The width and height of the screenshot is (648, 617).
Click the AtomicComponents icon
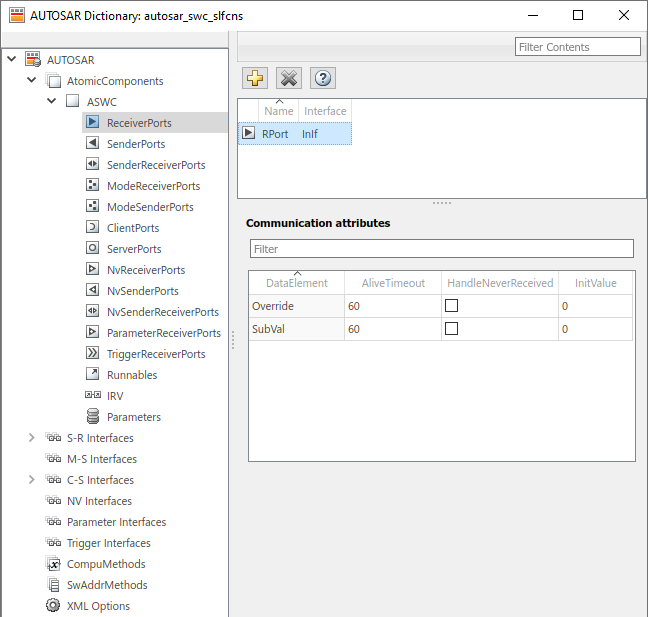coord(54,81)
